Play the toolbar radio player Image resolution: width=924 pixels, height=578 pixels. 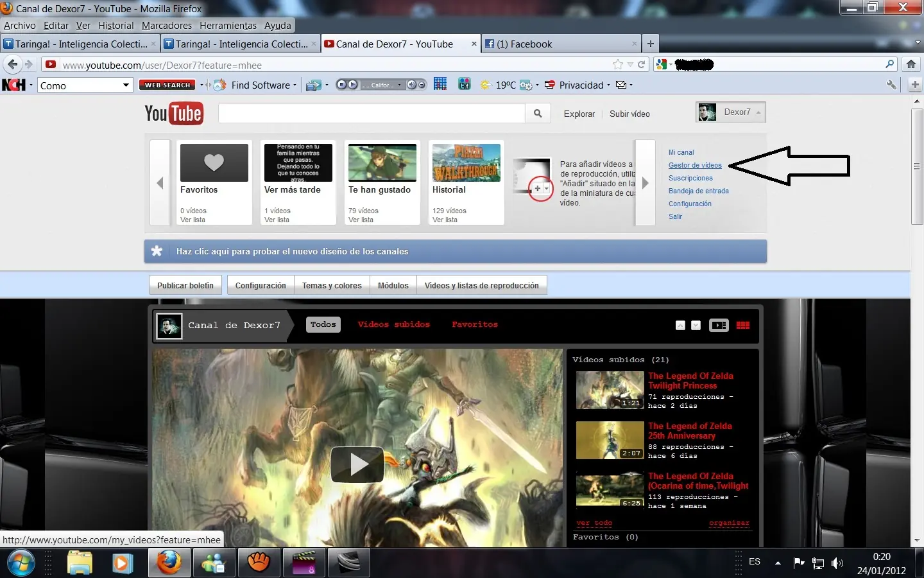(353, 85)
